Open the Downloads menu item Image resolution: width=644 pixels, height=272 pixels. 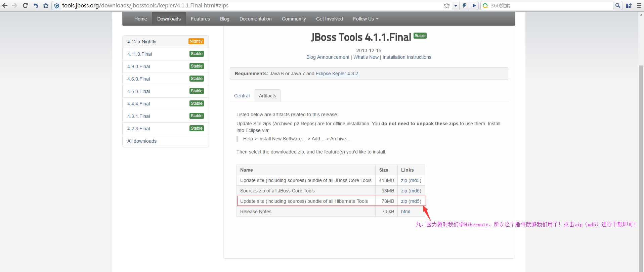point(169,19)
